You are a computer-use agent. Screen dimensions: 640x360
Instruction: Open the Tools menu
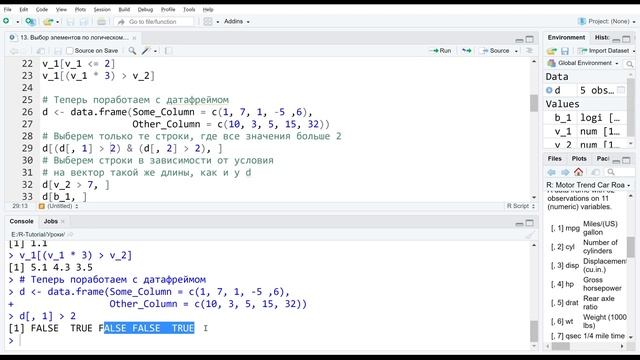(189, 9)
